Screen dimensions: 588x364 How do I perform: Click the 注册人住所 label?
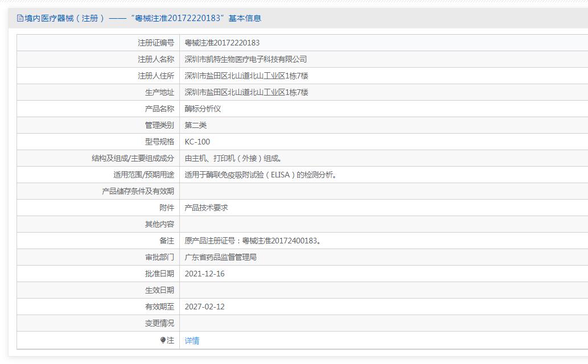pyautogui.click(x=156, y=76)
